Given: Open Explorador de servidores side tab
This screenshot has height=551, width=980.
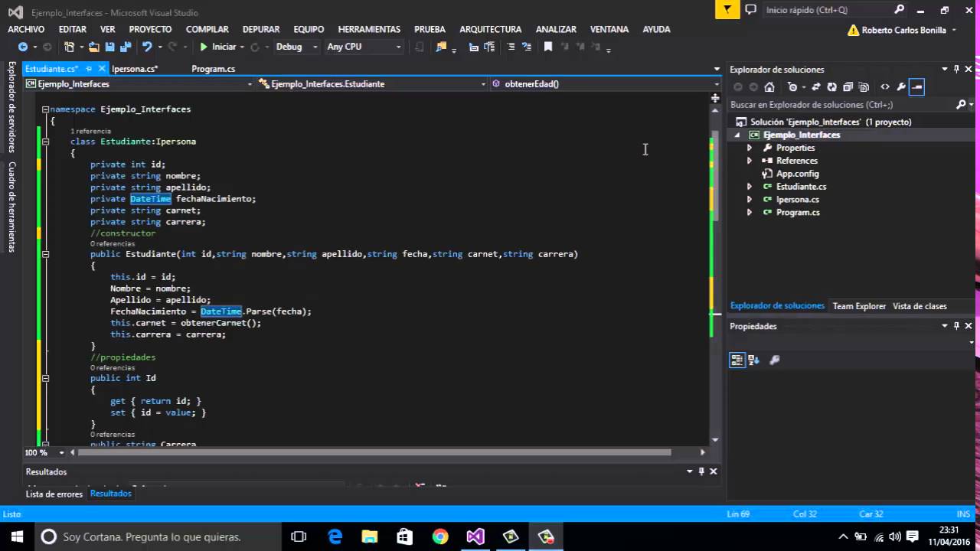Looking at the screenshot, I should (x=11, y=107).
